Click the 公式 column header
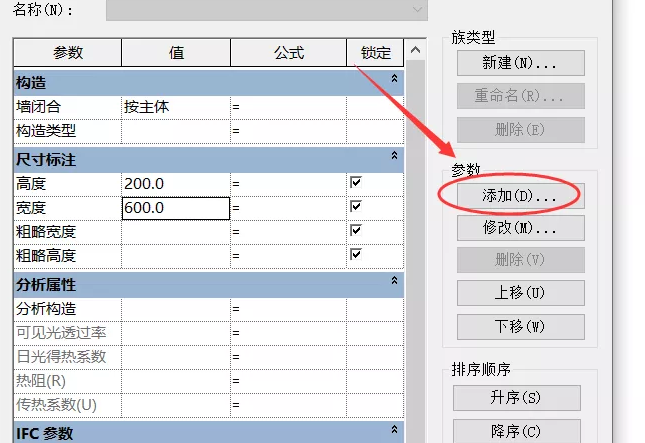Screen dimensions: 645x443 click(289, 53)
